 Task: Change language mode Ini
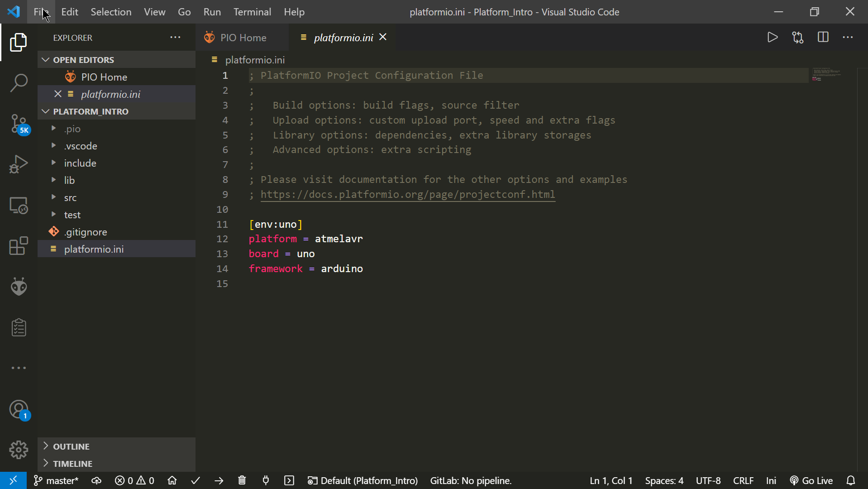[771, 480]
